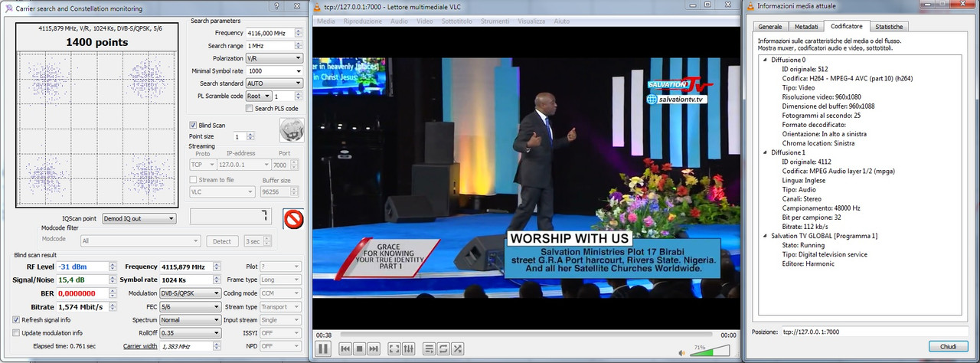Click the search Frequency field 4116,000 MHz
Screen dimensions: 980x363
pyautogui.click(x=273, y=33)
